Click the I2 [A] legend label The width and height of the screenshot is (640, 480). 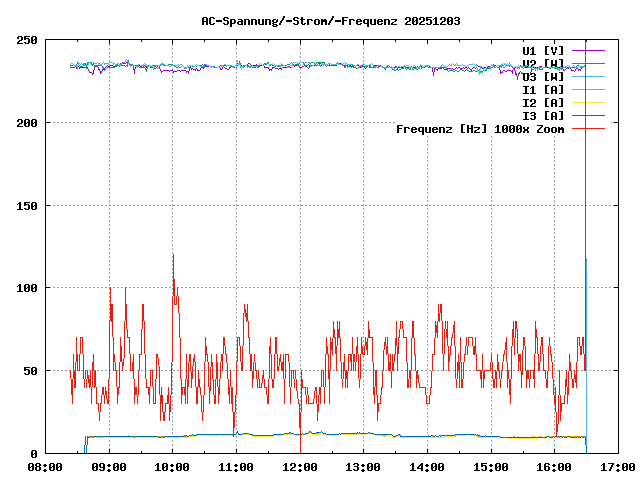(543, 102)
